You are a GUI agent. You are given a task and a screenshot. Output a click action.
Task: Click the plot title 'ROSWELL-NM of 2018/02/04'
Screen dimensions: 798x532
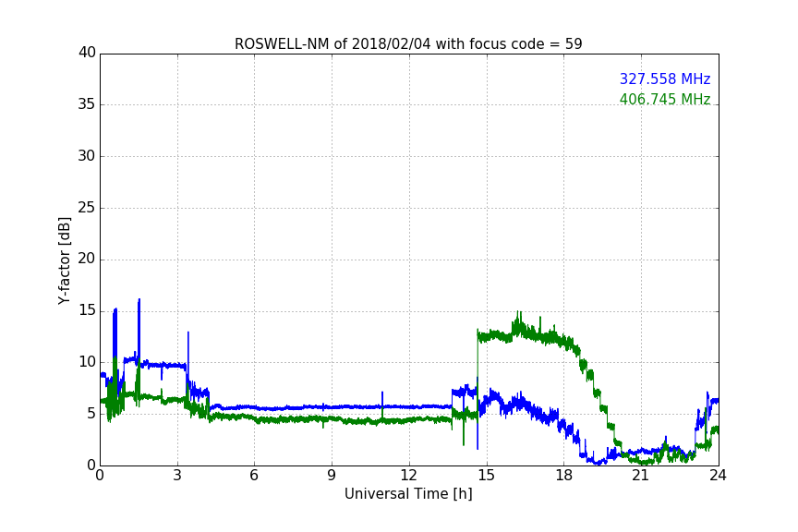(x=408, y=44)
